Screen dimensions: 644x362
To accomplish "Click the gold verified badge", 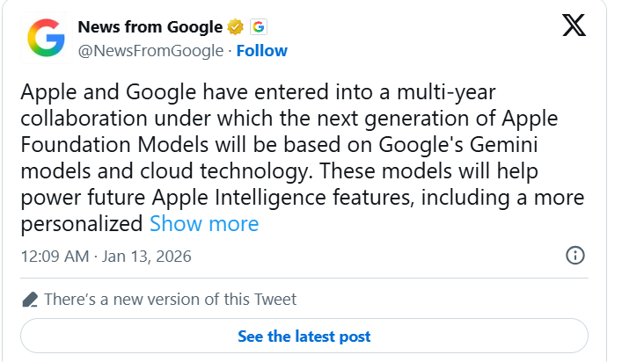I will click(x=235, y=26).
